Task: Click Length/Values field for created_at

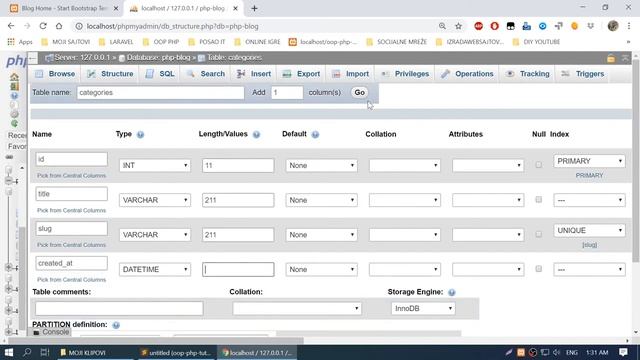Action: (238, 269)
